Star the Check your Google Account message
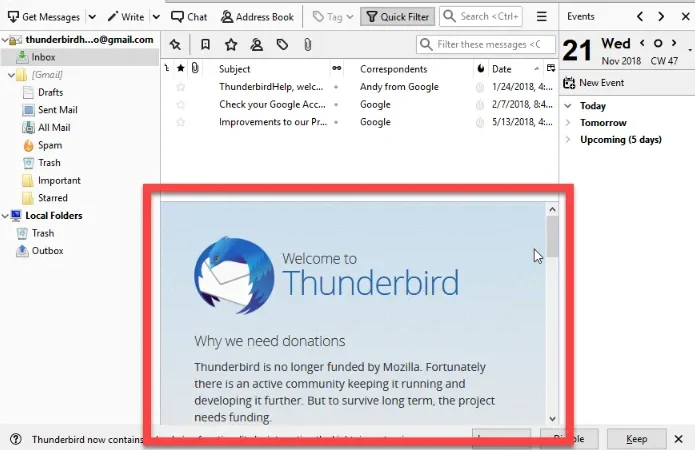The image size is (695, 450). (x=180, y=105)
